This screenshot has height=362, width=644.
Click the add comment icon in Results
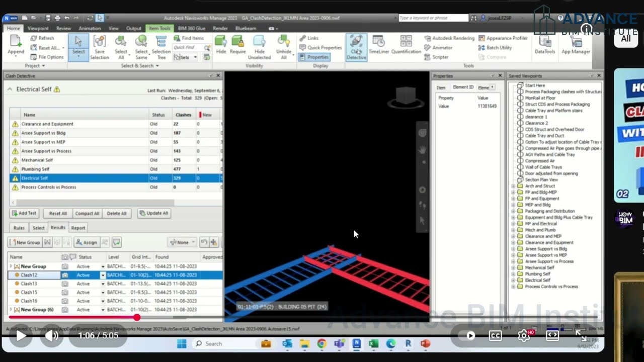click(x=116, y=242)
